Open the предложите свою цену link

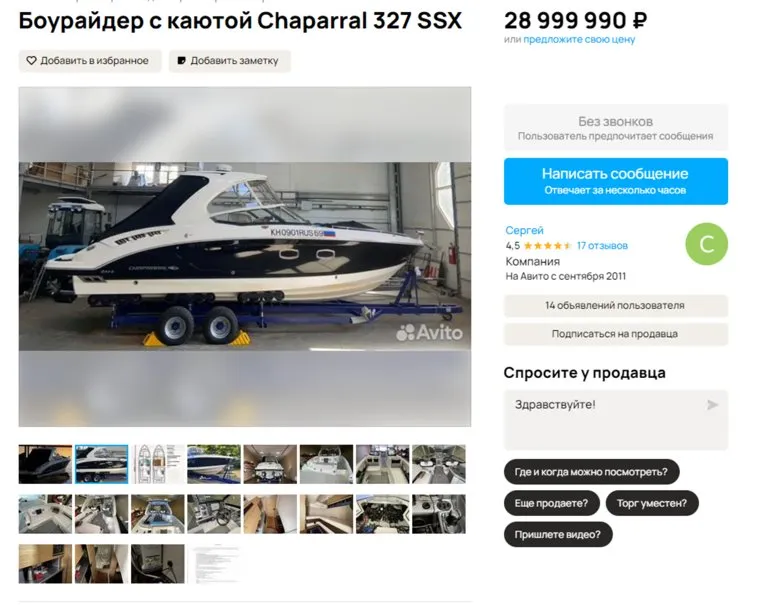tap(579, 39)
